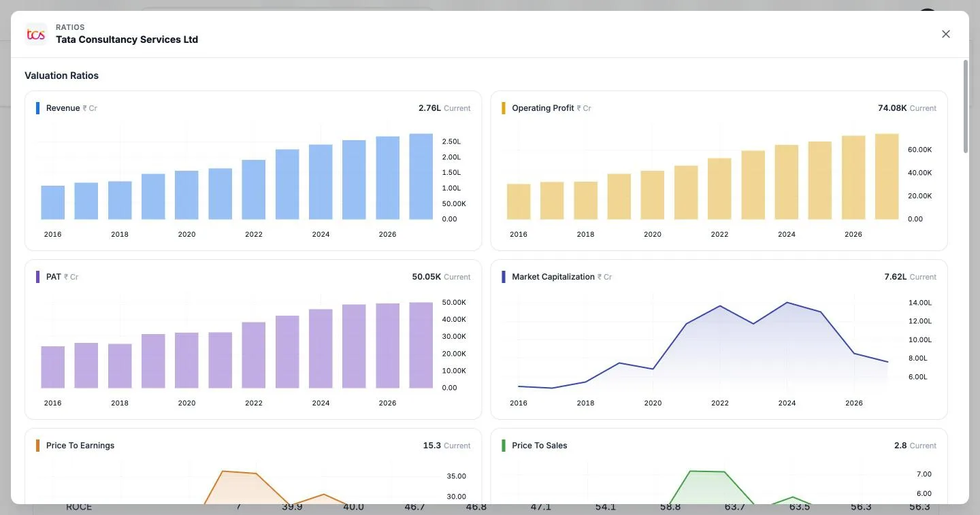980x515 pixels.
Task: Click the "2026" x-axis label in Market Capitalization chart
Action: click(x=854, y=403)
